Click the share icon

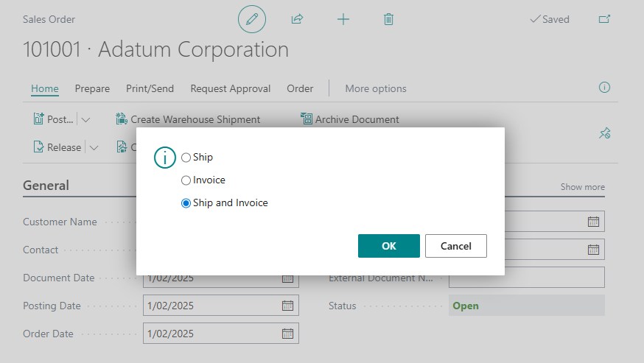pyautogui.click(x=298, y=19)
